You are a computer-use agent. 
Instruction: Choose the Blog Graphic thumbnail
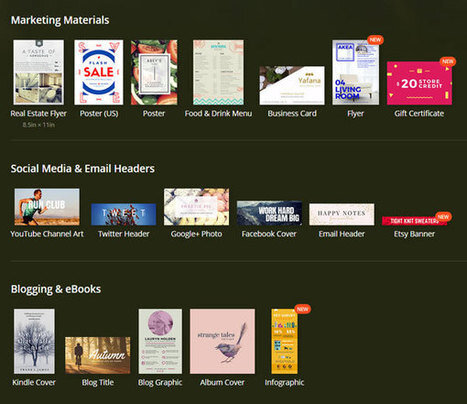pyautogui.click(x=160, y=341)
